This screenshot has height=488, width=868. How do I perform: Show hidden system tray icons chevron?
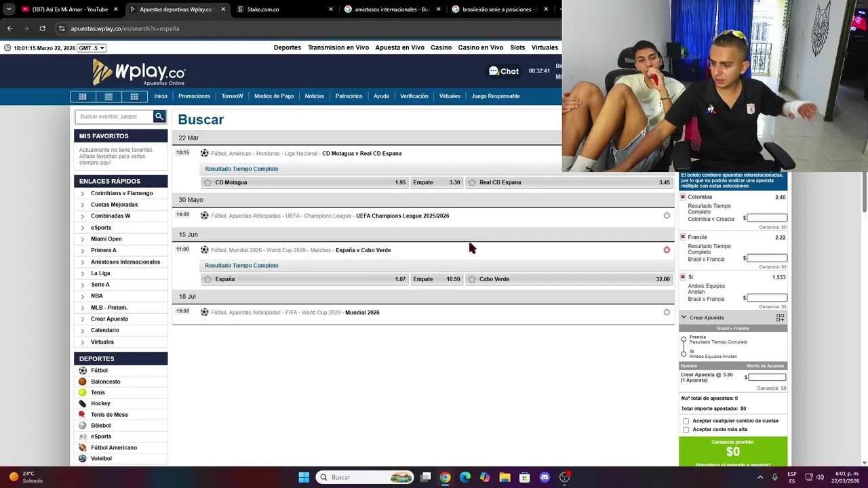point(759,477)
